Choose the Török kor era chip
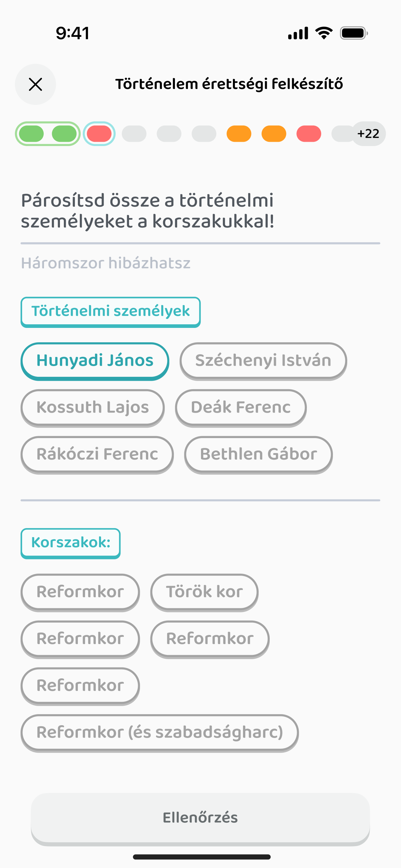401x868 pixels. [204, 592]
